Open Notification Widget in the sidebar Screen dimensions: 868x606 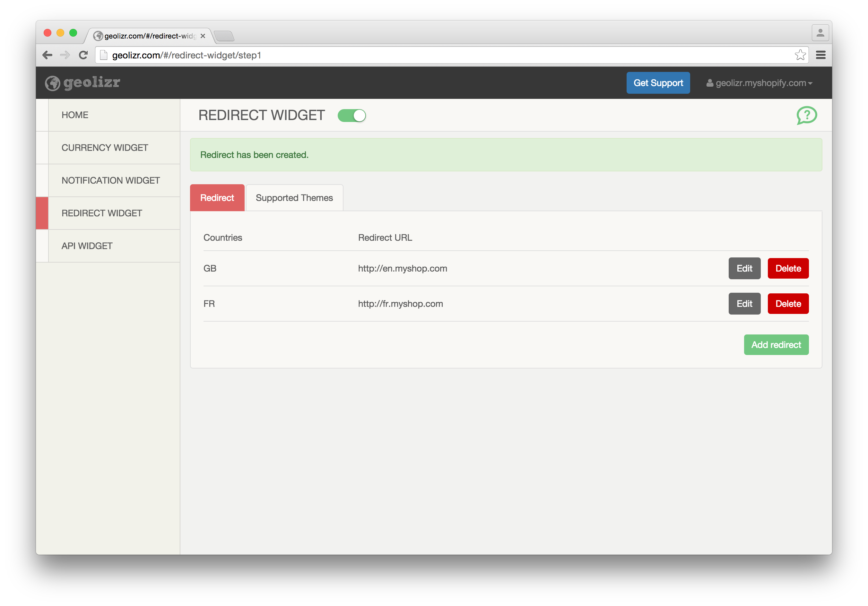pyautogui.click(x=110, y=180)
